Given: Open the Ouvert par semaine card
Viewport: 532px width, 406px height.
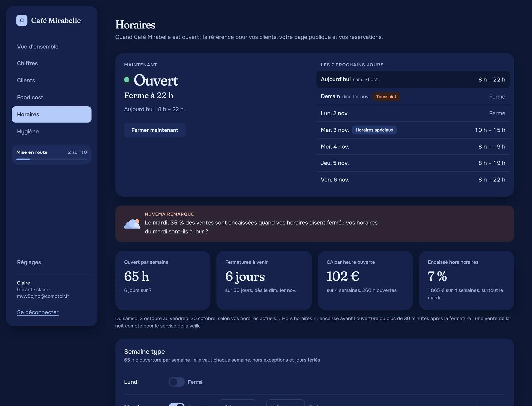Looking at the screenshot, I should [x=163, y=280].
